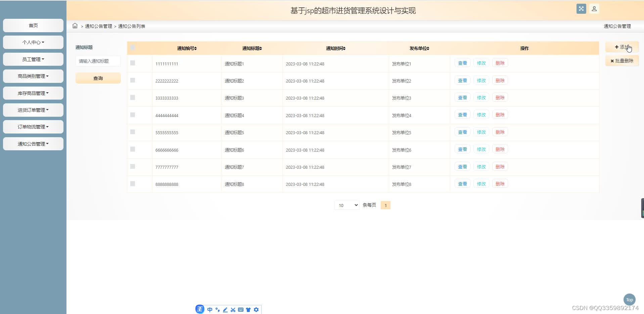
Task: Expand the 库存商品管理 sidebar menu
Action: point(33,93)
